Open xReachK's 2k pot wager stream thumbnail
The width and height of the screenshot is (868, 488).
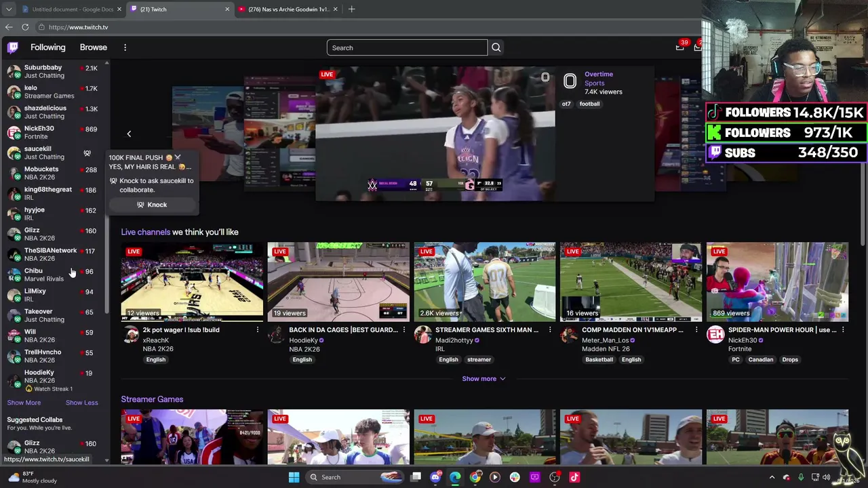point(192,281)
